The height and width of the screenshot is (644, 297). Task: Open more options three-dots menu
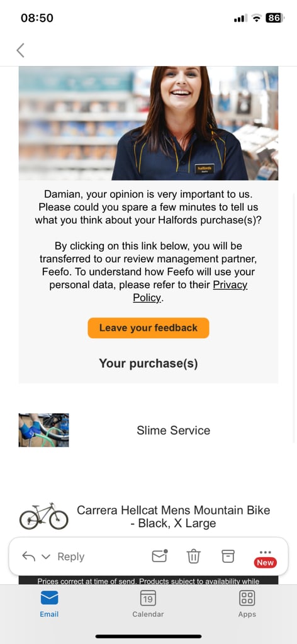pos(266,552)
